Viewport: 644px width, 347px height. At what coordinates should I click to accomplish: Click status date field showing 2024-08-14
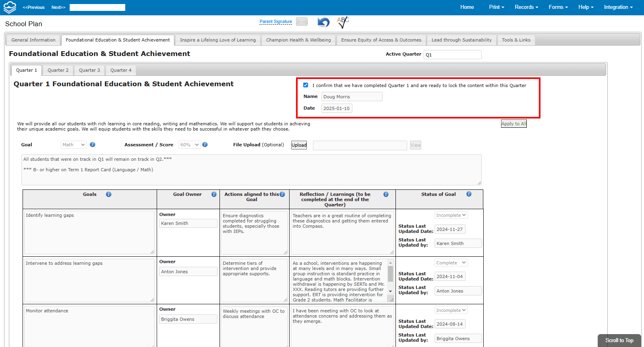click(x=450, y=324)
